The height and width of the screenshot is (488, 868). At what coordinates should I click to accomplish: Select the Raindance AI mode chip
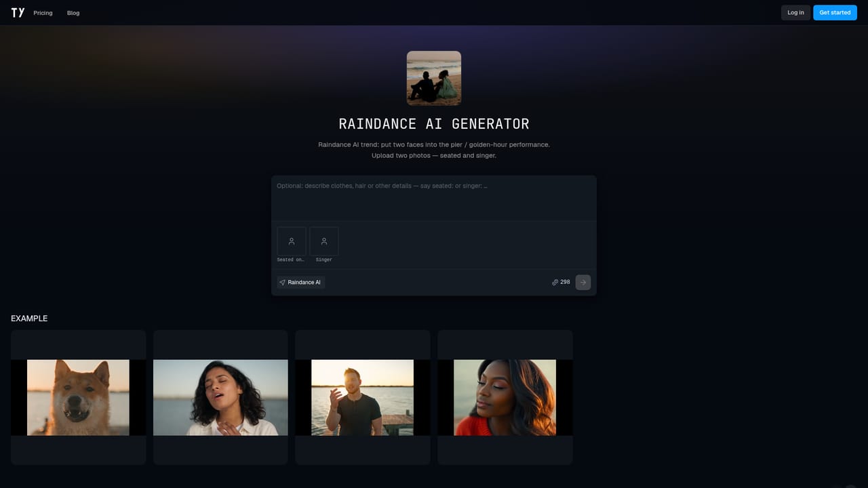300,282
